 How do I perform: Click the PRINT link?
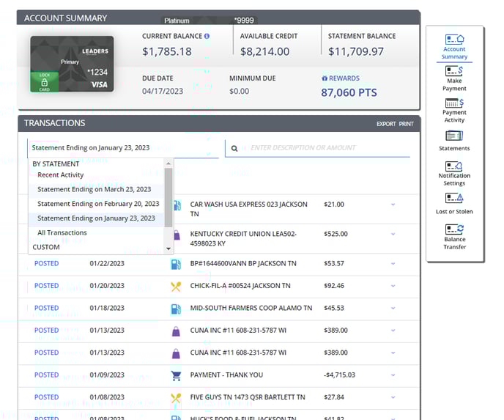click(x=406, y=124)
